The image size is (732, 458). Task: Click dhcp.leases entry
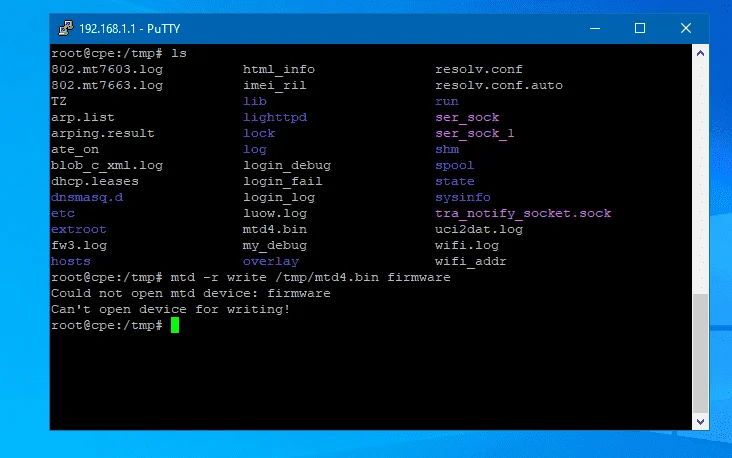pos(95,181)
